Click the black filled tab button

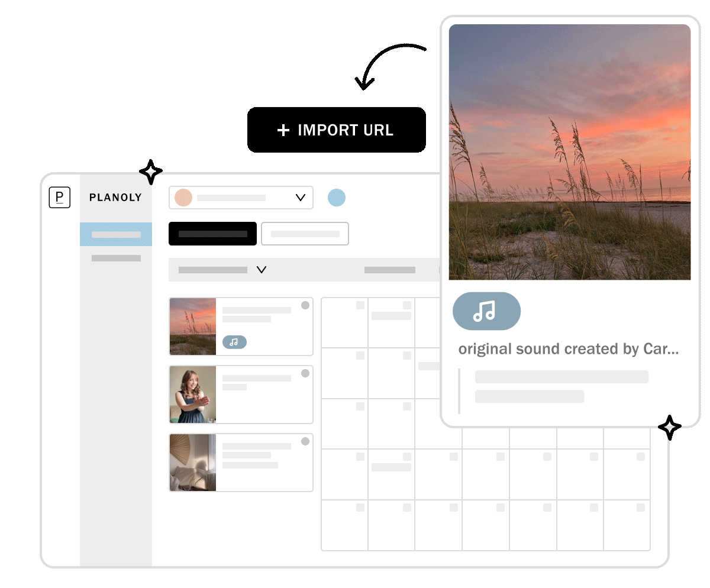(212, 234)
